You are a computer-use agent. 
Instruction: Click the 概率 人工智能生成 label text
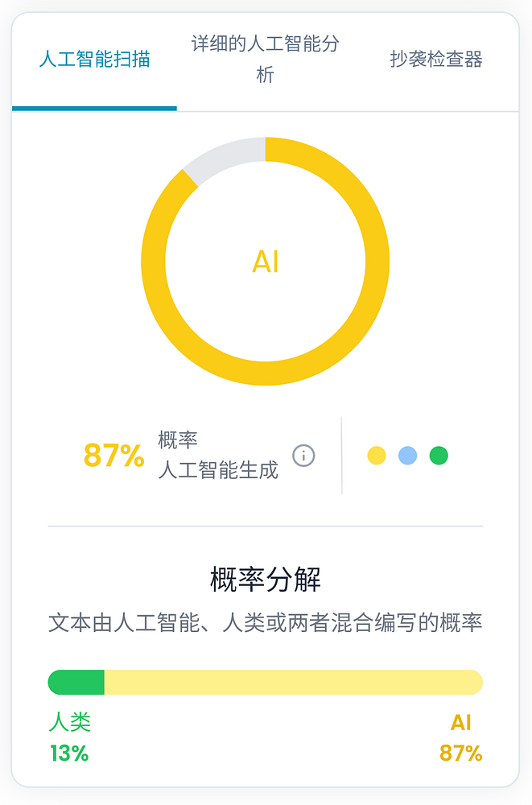[218, 456]
